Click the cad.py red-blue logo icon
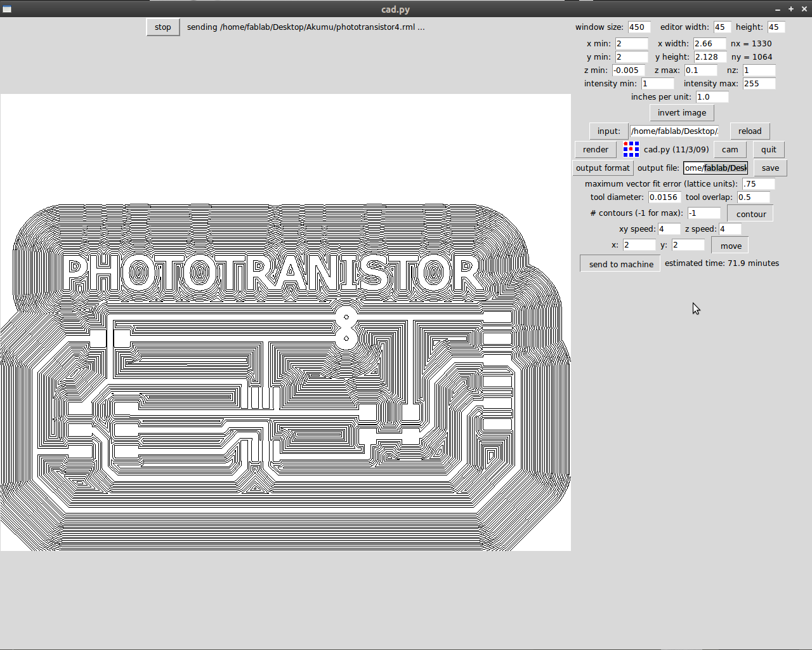This screenshot has height=650, width=812. (631, 149)
